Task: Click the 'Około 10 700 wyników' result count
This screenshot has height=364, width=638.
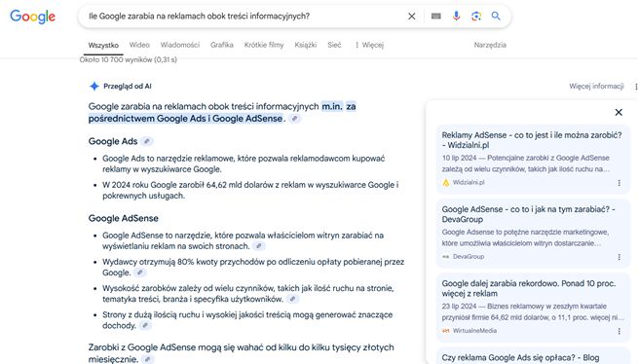Action: coord(129,59)
